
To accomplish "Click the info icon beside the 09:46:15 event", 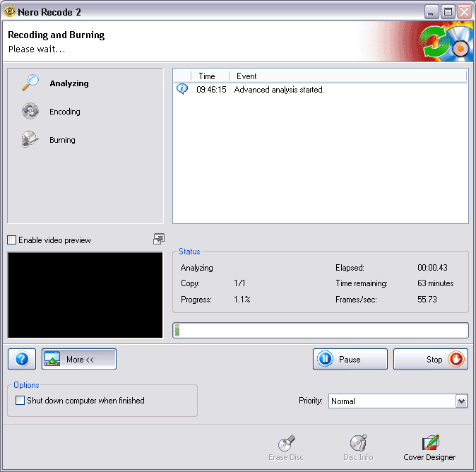I will 182,89.
